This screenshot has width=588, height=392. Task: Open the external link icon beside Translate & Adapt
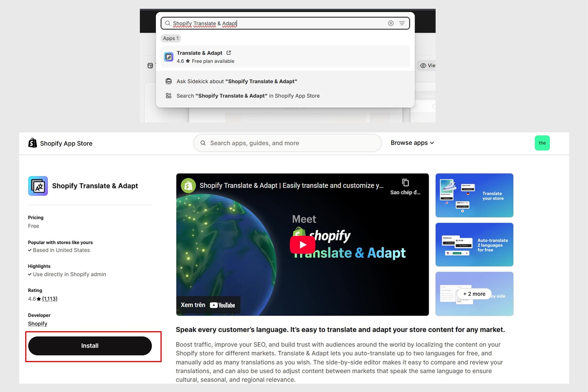click(229, 53)
